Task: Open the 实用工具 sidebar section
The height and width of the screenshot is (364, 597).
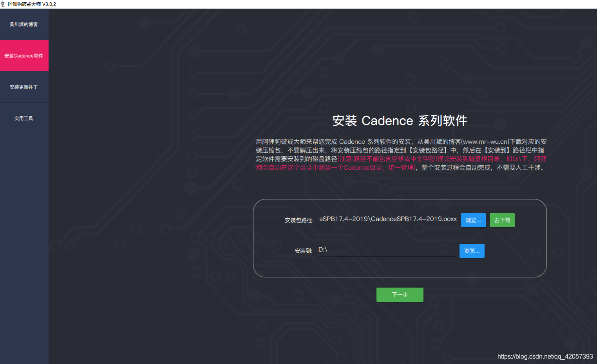Action: point(24,118)
